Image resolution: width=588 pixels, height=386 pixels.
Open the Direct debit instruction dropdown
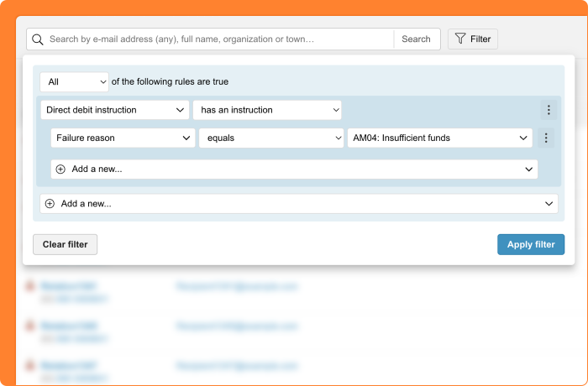(x=115, y=110)
